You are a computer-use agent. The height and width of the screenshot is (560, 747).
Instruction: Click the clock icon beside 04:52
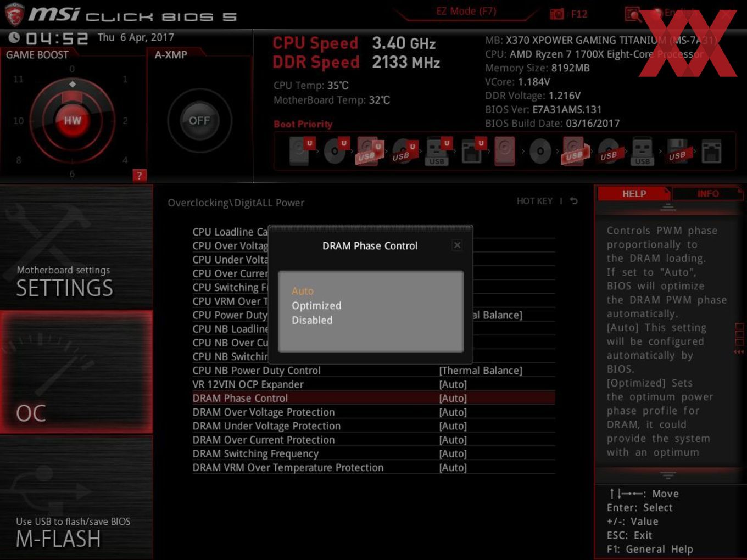tap(14, 37)
